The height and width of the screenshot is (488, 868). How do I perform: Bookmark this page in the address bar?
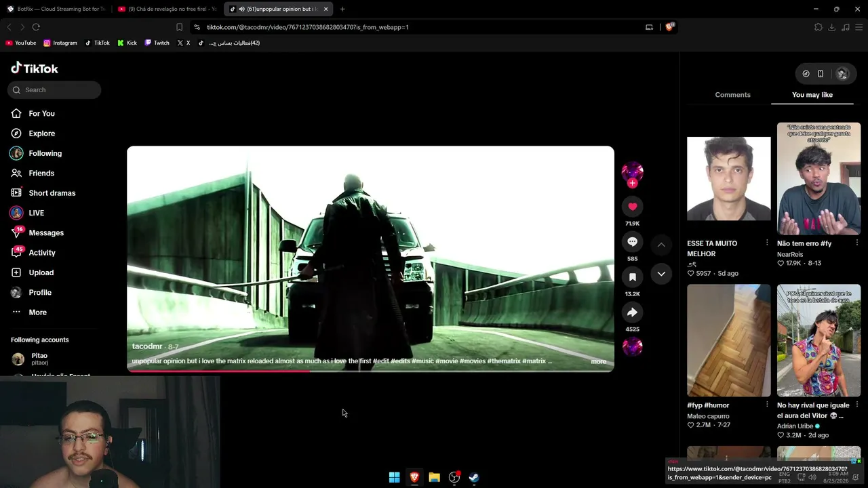tap(179, 27)
